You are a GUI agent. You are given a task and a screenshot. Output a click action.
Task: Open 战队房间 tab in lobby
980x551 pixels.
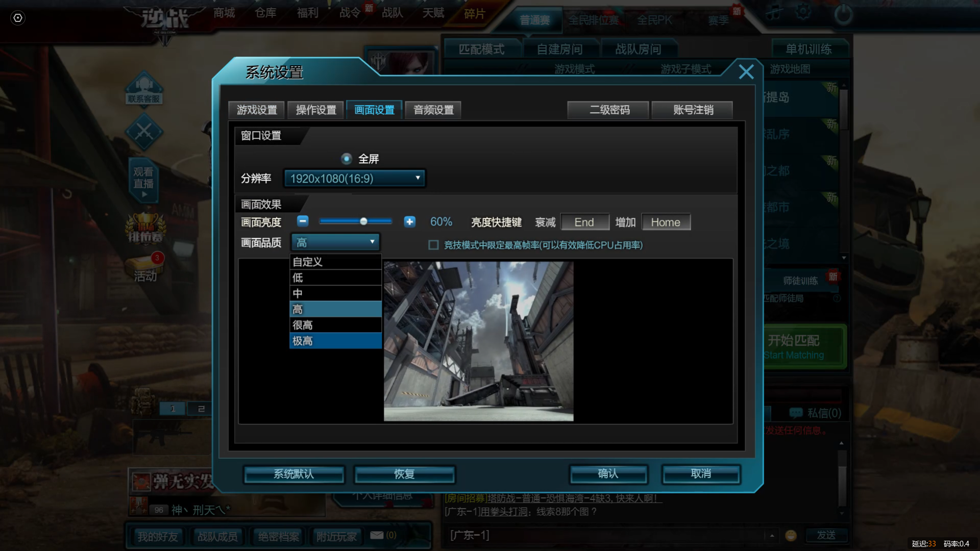click(x=639, y=49)
